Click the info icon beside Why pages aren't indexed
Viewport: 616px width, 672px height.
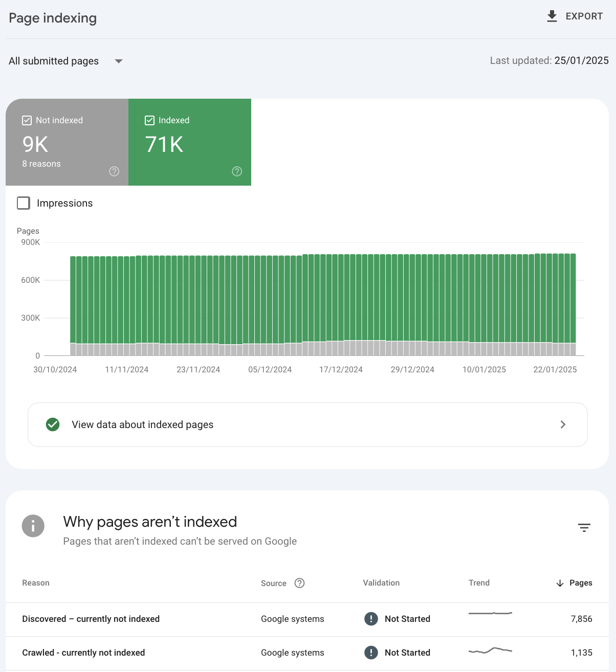pyautogui.click(x=33, y=526)
